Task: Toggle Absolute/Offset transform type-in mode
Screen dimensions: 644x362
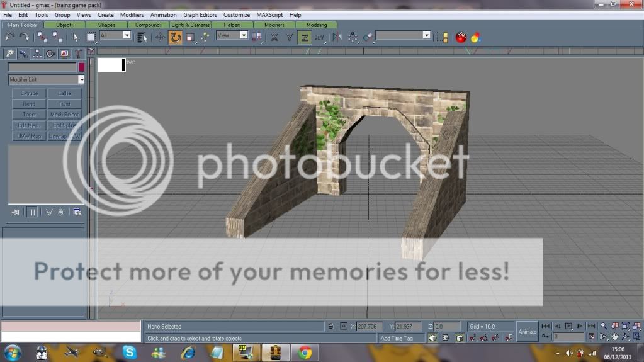Action: [344, 326]
